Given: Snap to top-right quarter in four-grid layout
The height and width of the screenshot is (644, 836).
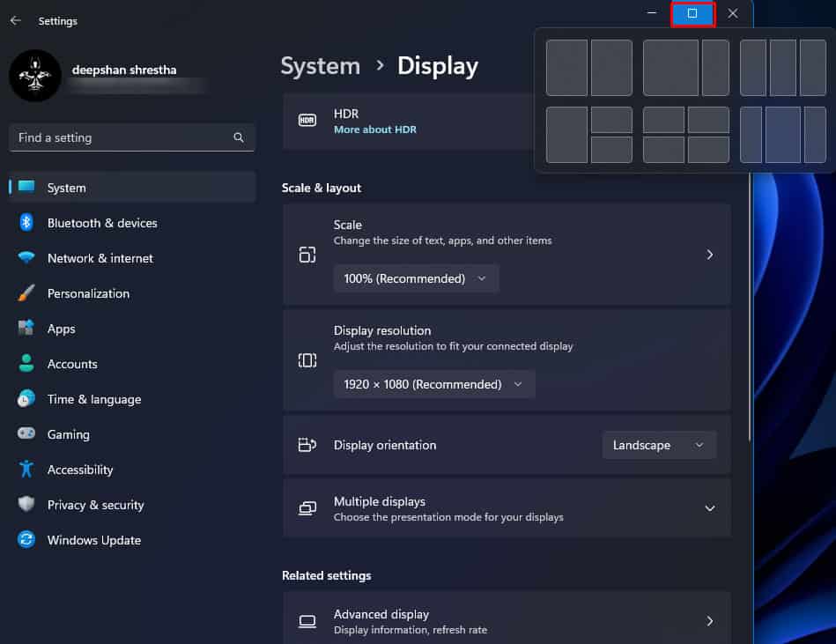Looking at the screenshot, I should (x=708, y=120).
